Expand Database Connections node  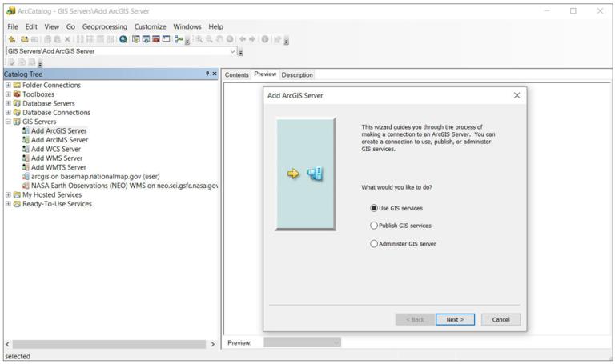(x=8, y=113)
